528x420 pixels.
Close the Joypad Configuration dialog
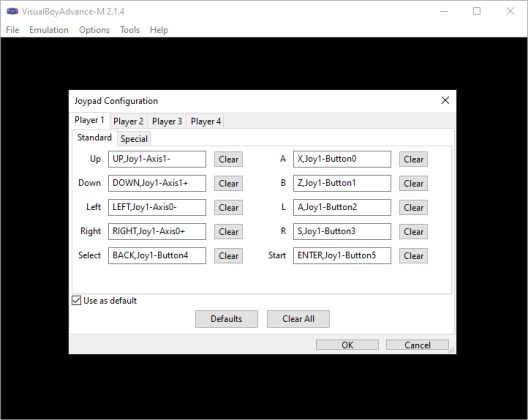pyautogui.click(x=445, y=100)
